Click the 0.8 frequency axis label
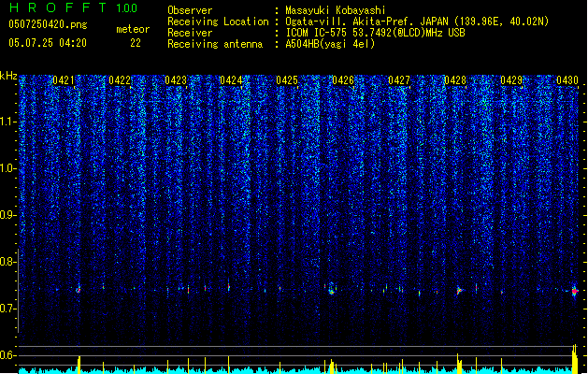Screen dimensions: 588x374 (8, 262)
